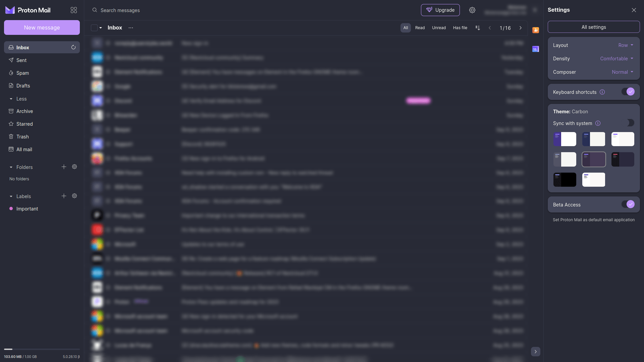Show Sync with system info icon

(598, 123)
